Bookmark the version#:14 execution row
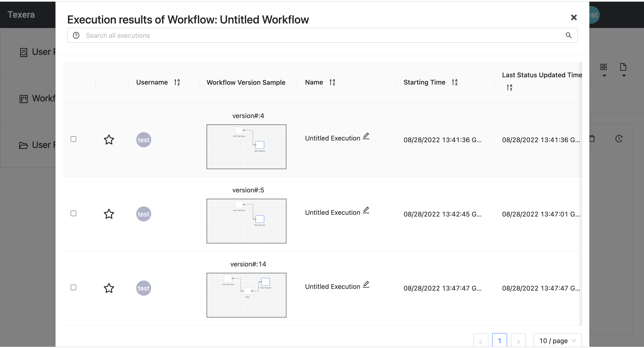The height and width of the screenshot is (348, 644). click(109, 288)
